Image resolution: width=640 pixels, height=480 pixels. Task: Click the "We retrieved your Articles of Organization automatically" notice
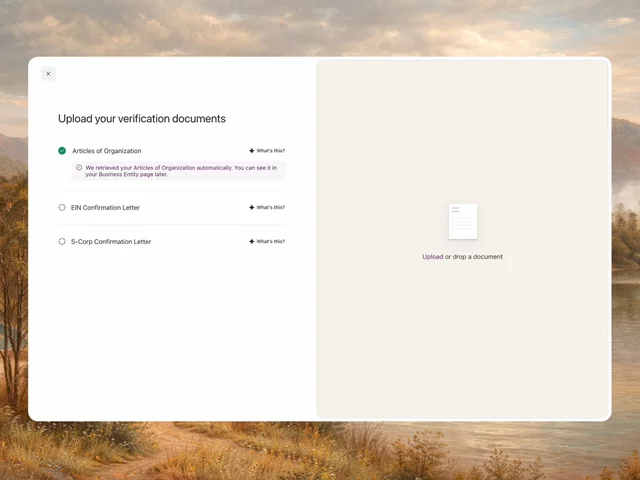[x=178, y=171]
